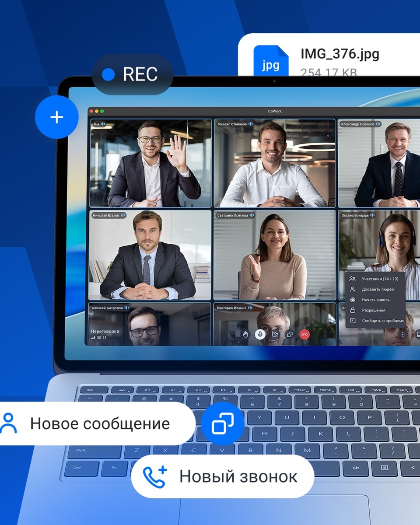Screen dimensions: 420x525
Task: Choose Добавить людей from the menu
Action: pos(375,289)
